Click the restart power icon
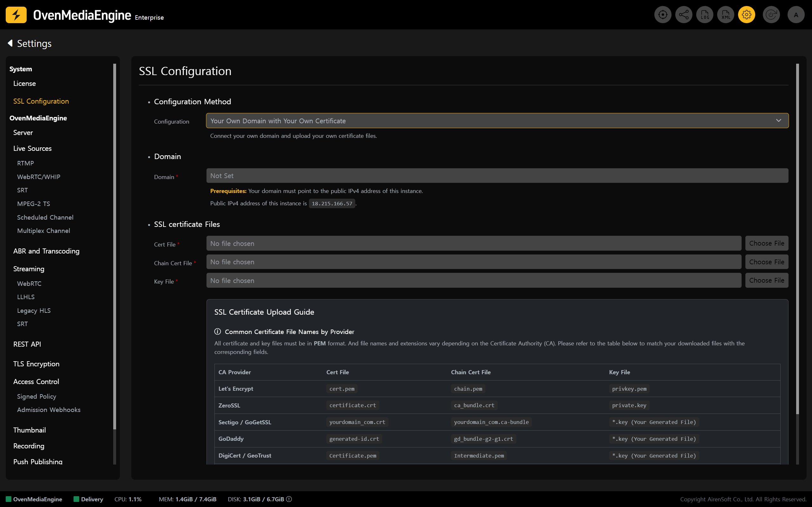This screenshot has height=507, width=812. click(771, 15)
